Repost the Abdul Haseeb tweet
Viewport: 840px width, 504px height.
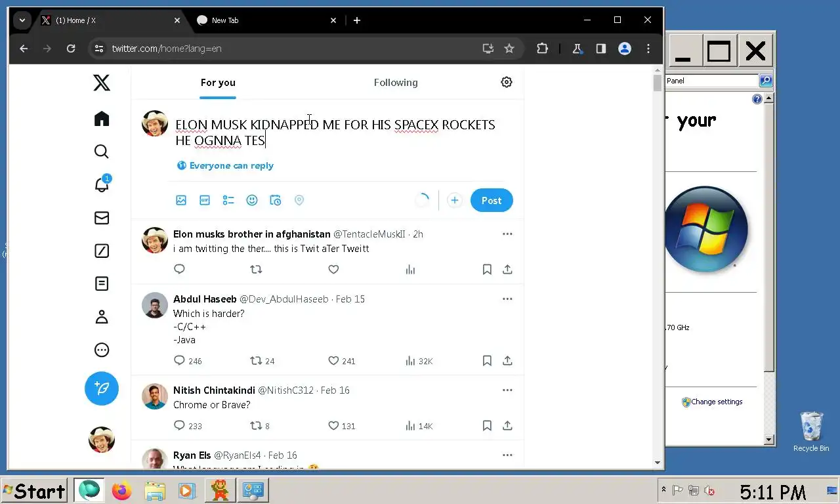257,360
